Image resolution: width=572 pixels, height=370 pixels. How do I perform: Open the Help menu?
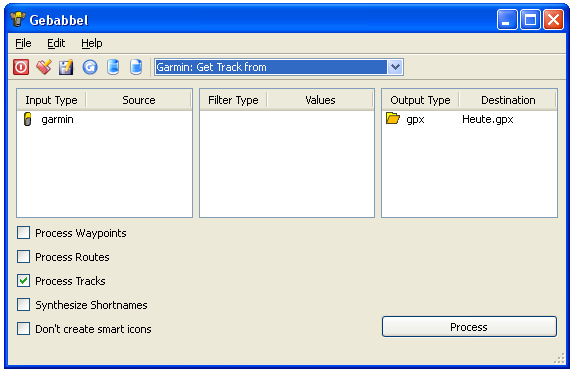point(92,43)
